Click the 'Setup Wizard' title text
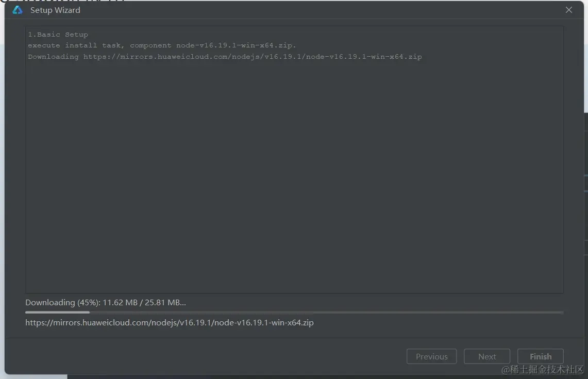This screenshot has height=379, width=588. coord(55,10)
